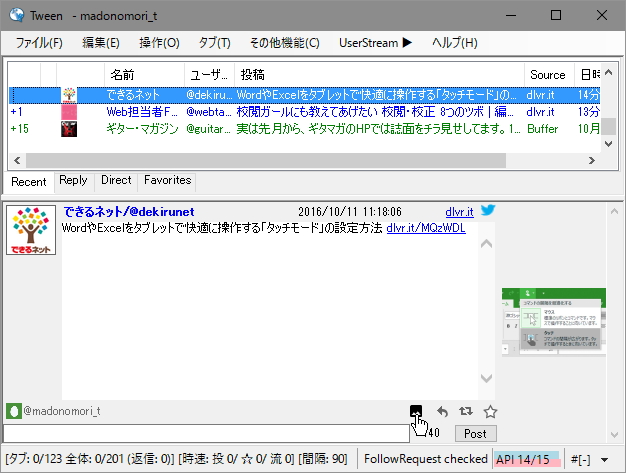Click the ギター・マガジン row avatar icon
This screenshot has height=473, width=626.
(69, 129)
